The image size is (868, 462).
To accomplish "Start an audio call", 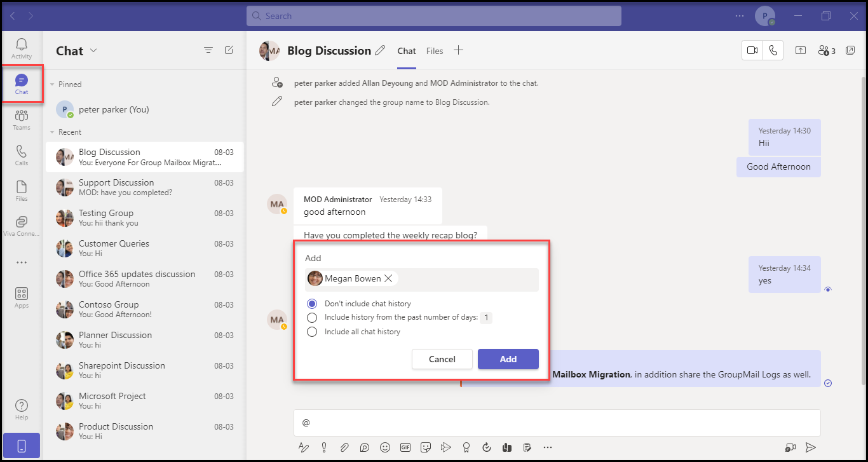I will pos(773,51).
